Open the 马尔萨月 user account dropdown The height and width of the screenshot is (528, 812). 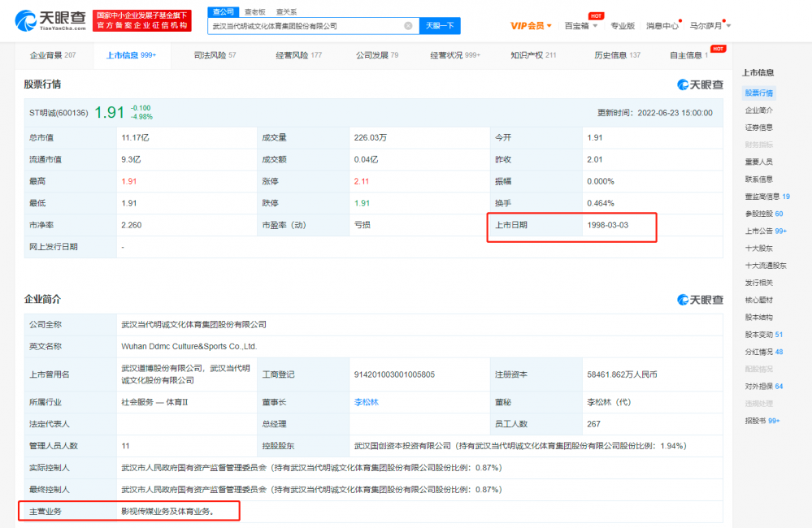pos(710,26)
